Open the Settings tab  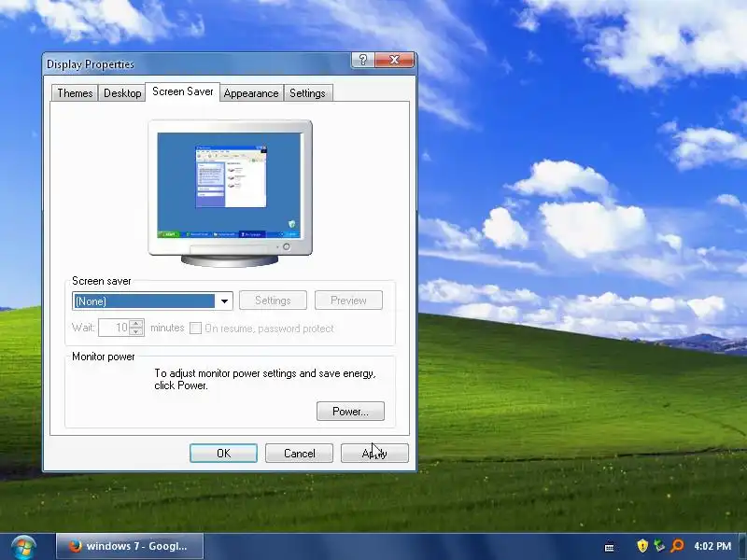tap(308, 93)
